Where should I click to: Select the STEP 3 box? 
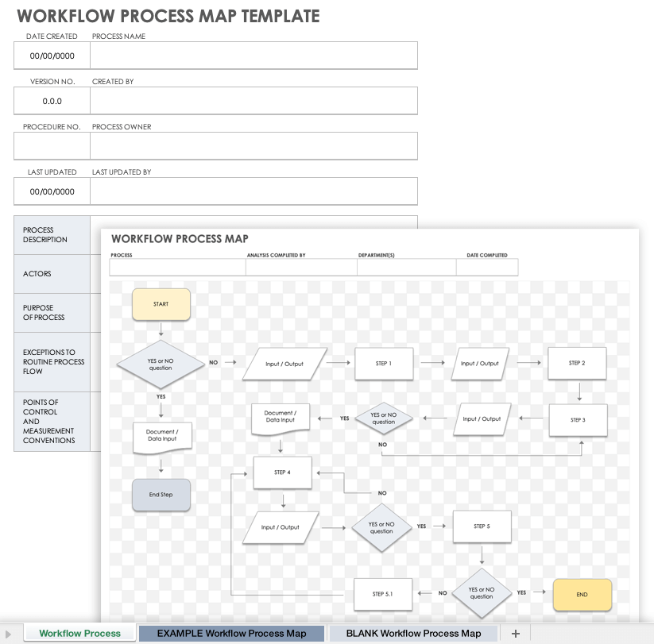tap(578, 420)
